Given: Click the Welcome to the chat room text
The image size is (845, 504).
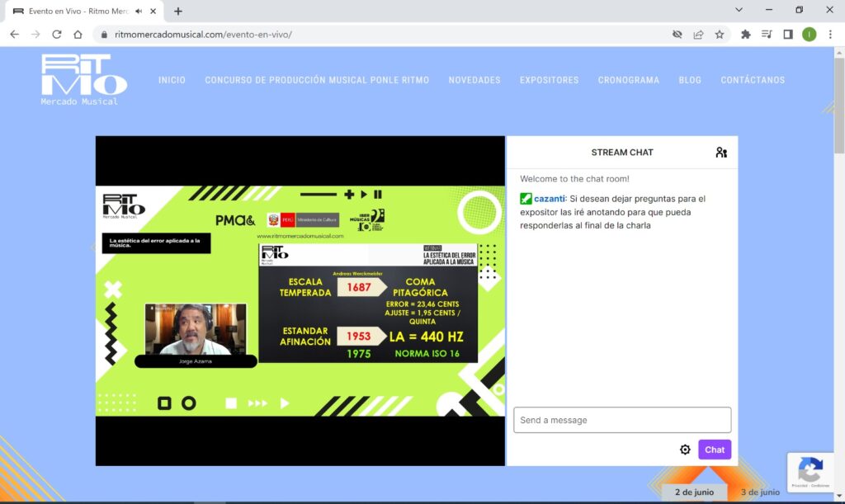Looking at the screenshot, I should point(574,179).
